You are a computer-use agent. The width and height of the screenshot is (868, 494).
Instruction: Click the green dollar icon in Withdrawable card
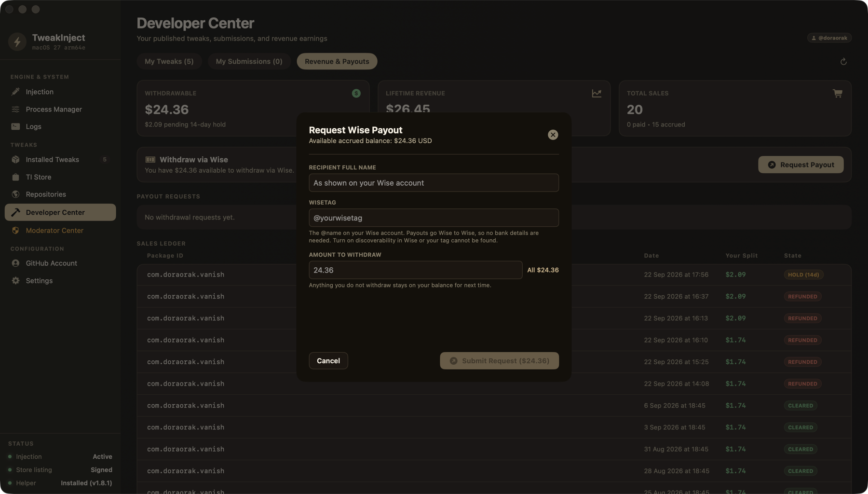(356, 93)
